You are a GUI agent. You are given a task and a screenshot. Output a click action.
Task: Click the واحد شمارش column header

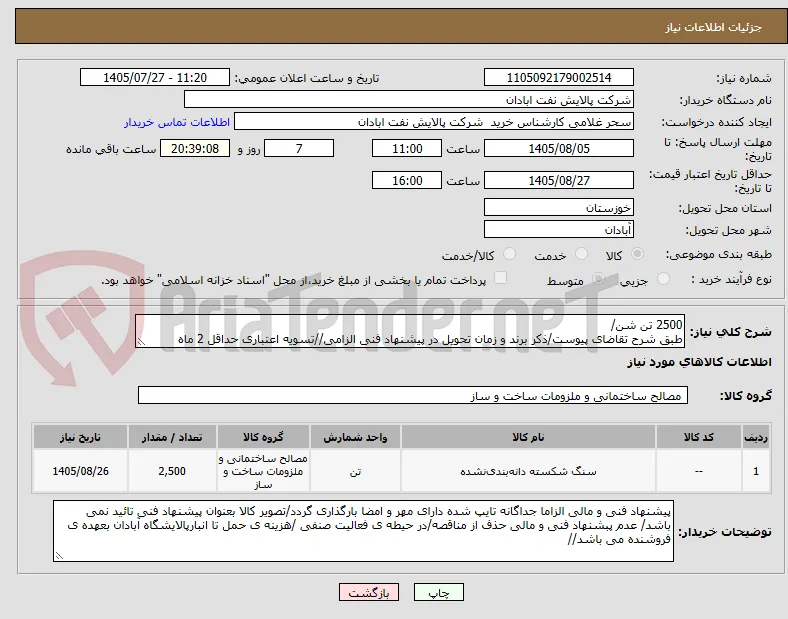pos(355,437)
